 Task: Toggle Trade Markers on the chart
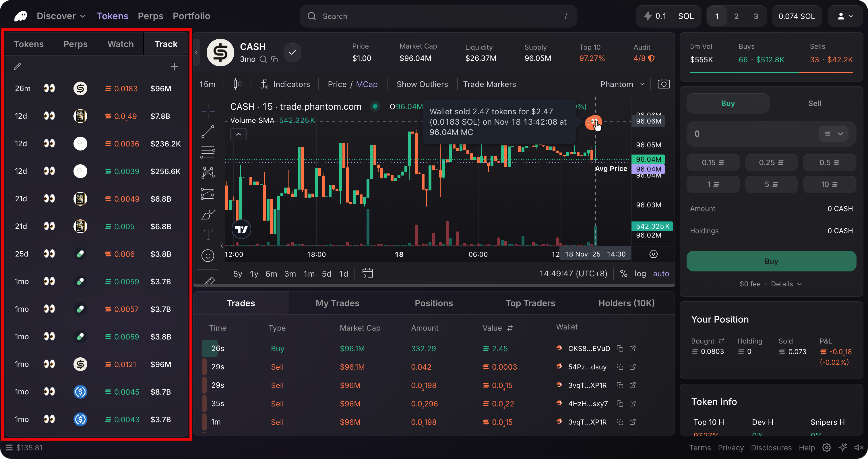point(489,84)
